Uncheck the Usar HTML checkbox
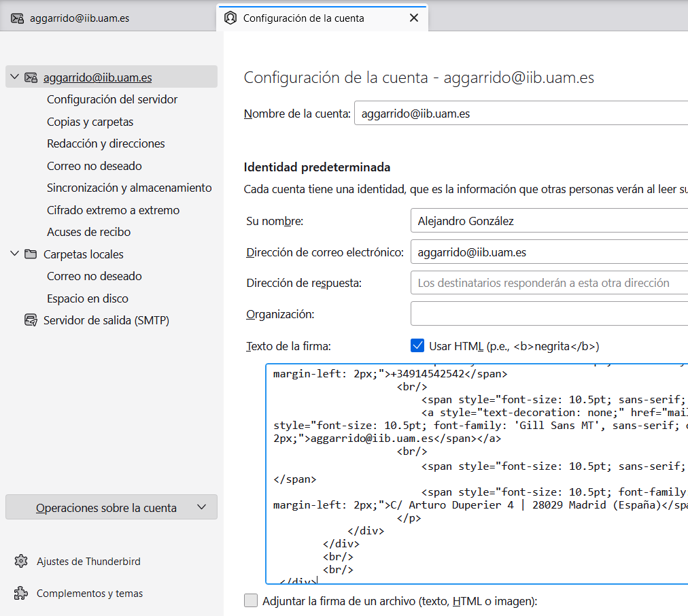This screenshot has height=616, width=688. (418, 346)
